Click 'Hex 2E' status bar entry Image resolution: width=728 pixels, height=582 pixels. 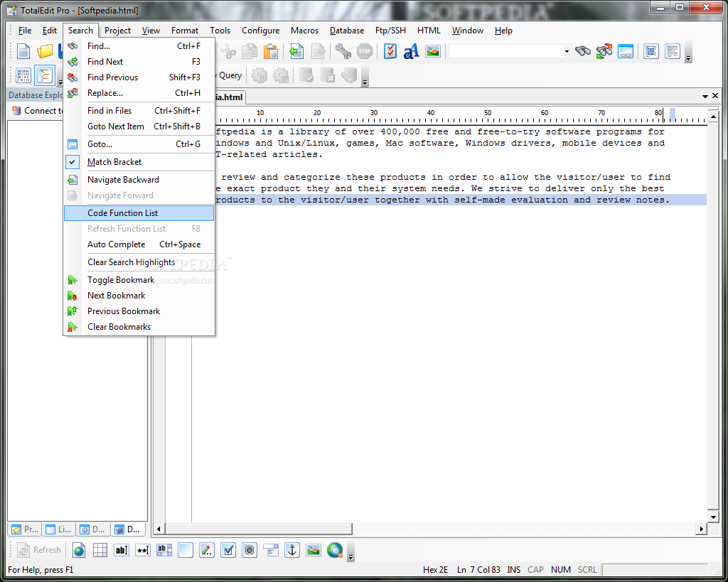pyautogui.click(x=435, y=569)
